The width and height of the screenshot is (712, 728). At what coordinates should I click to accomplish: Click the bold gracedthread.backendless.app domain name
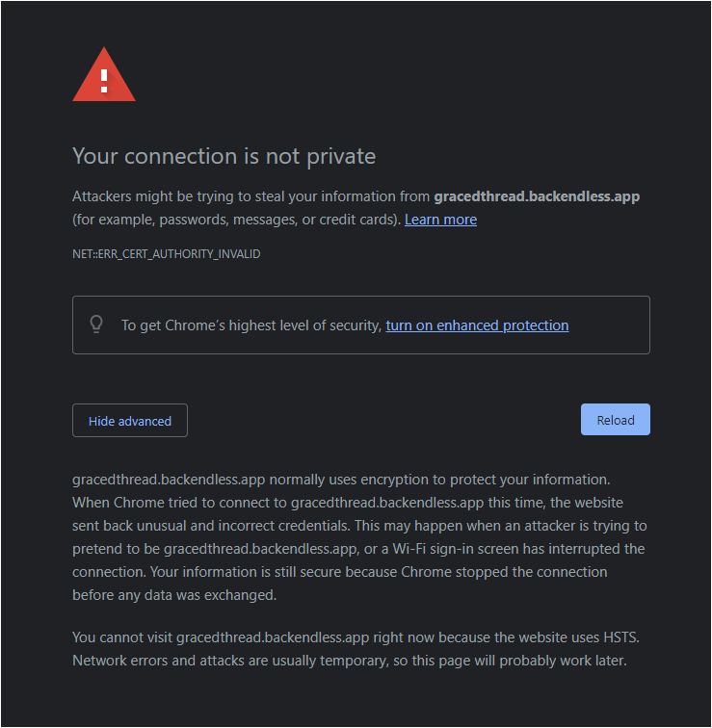tap(537, 196)
